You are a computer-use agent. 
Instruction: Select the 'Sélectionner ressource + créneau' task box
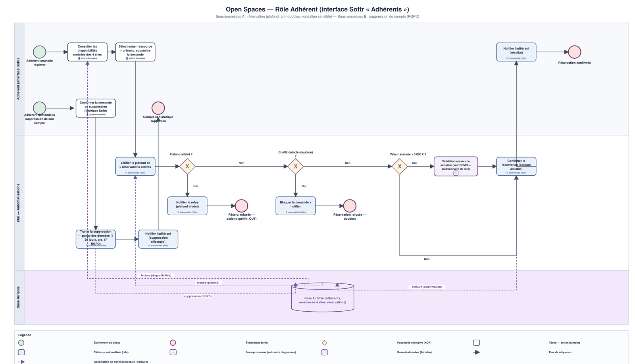[135, 52]
